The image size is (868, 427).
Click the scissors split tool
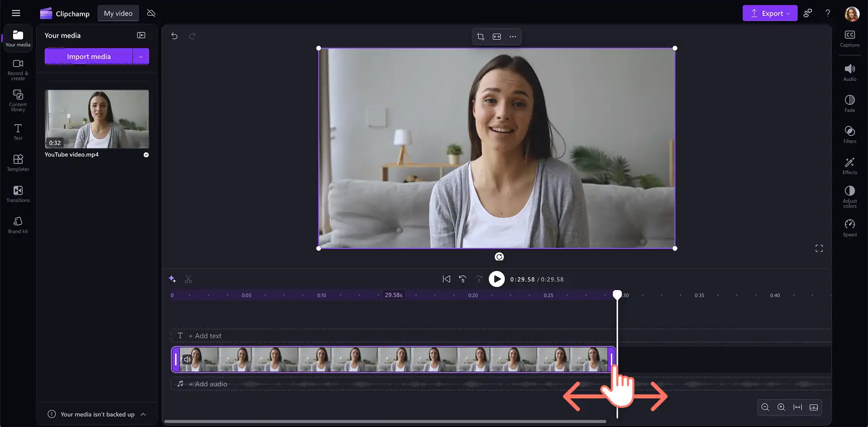(x=188, y=279)
